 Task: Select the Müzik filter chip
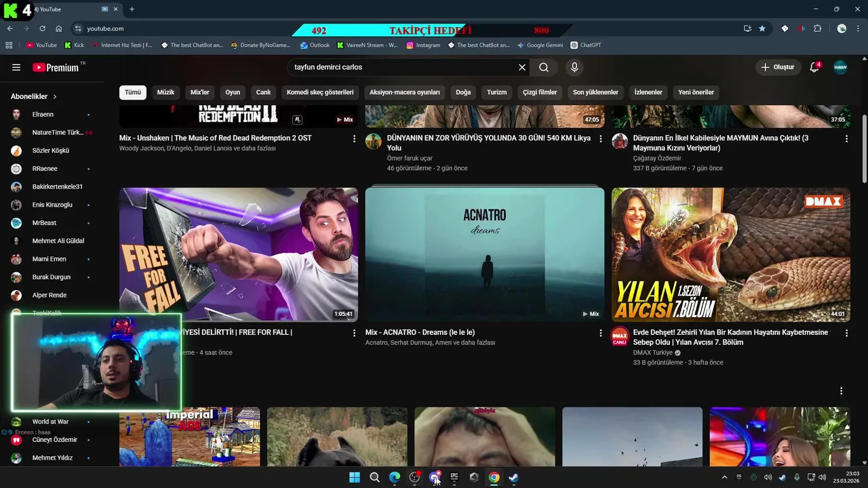point(165,92)
